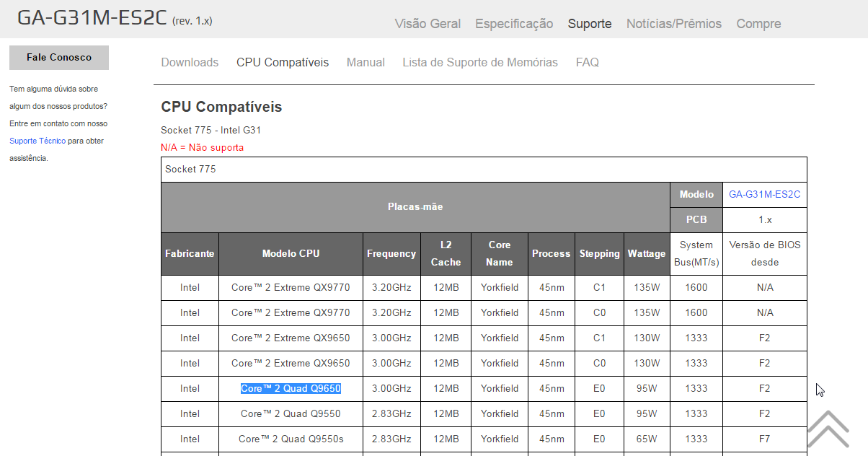Select the Suporte tab
This screenshot has width=868, height=456.
(590, 24)
